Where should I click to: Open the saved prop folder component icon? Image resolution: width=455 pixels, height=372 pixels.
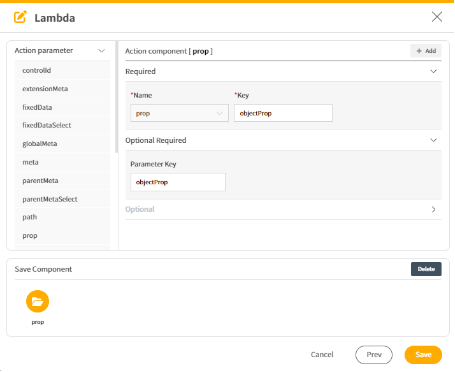click(37, 301)
